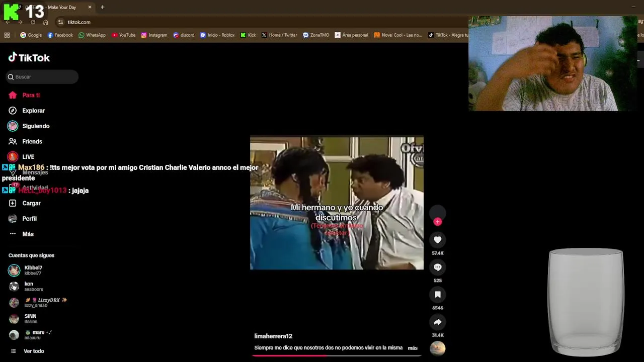Open ZonaTMO bookmark
The height and width of the screenshot is (362, 644).
(315, 35)
